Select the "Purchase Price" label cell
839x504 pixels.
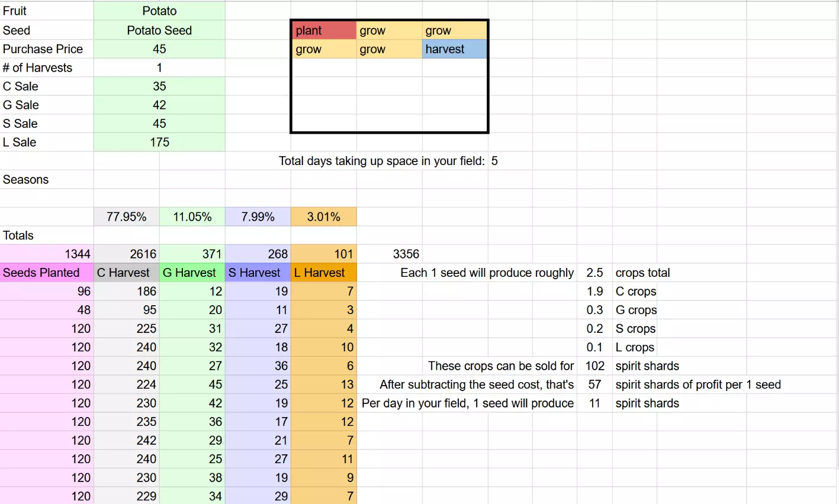[x=43, y=49]
